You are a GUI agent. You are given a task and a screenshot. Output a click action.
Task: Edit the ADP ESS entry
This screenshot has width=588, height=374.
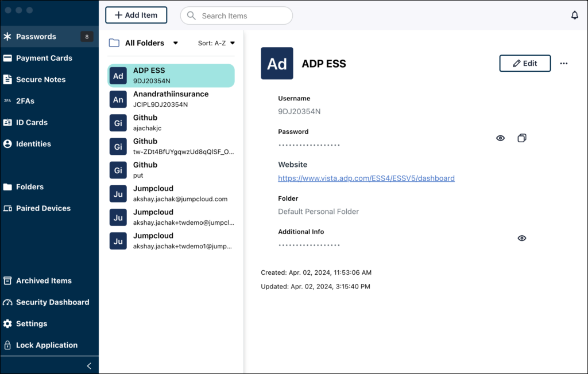coord(524,63)
